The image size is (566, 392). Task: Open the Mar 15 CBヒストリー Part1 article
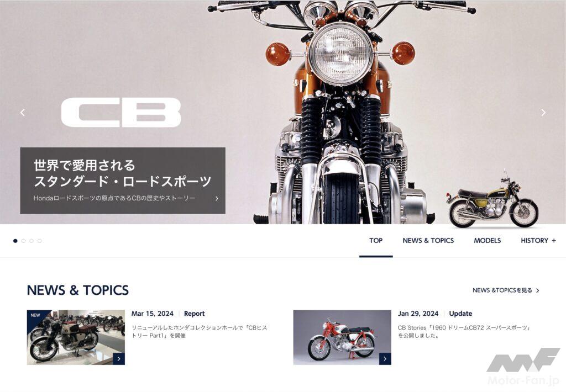coord(199,331)
